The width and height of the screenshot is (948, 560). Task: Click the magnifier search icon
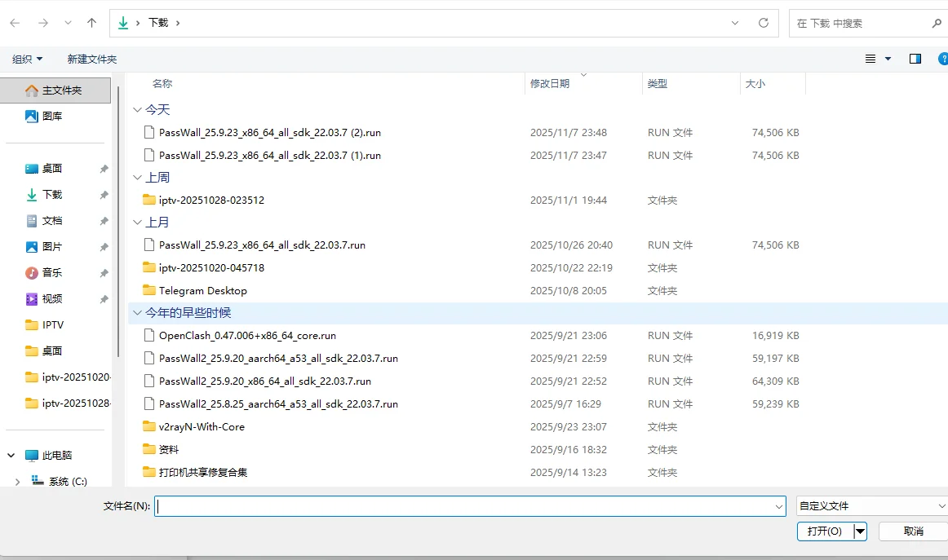pos(937,23)
